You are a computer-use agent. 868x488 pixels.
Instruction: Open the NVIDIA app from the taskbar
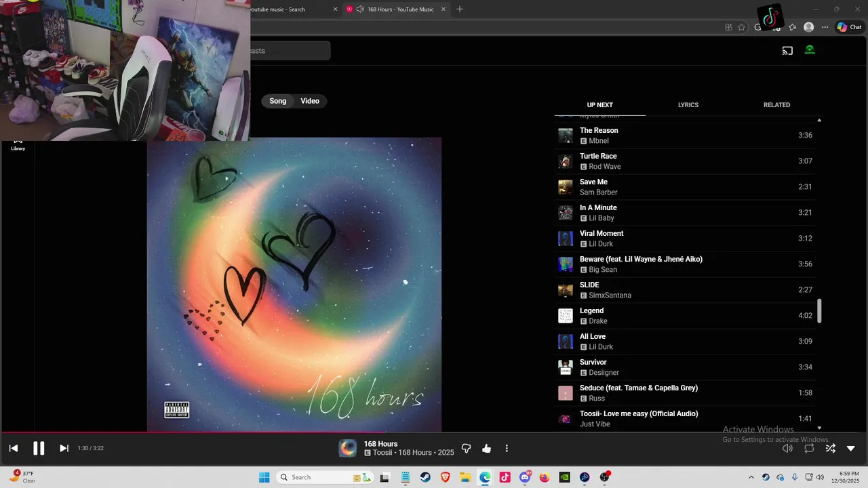click(564, 477)
